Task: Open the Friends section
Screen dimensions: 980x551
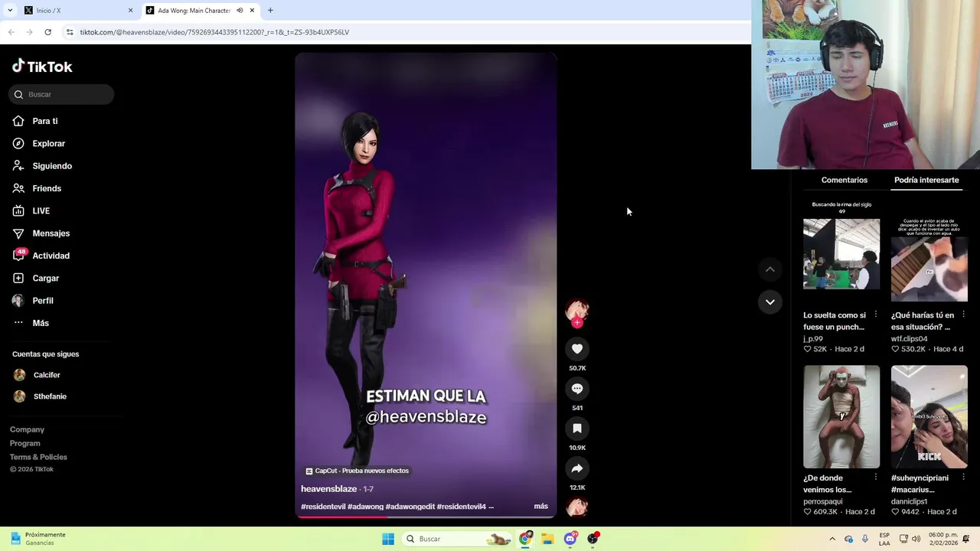Action: [37, 188]
